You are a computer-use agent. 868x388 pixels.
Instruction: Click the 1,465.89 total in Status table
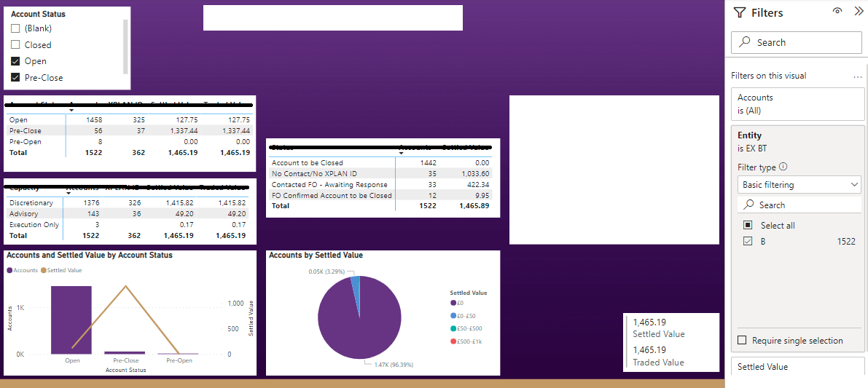point(474,206)
